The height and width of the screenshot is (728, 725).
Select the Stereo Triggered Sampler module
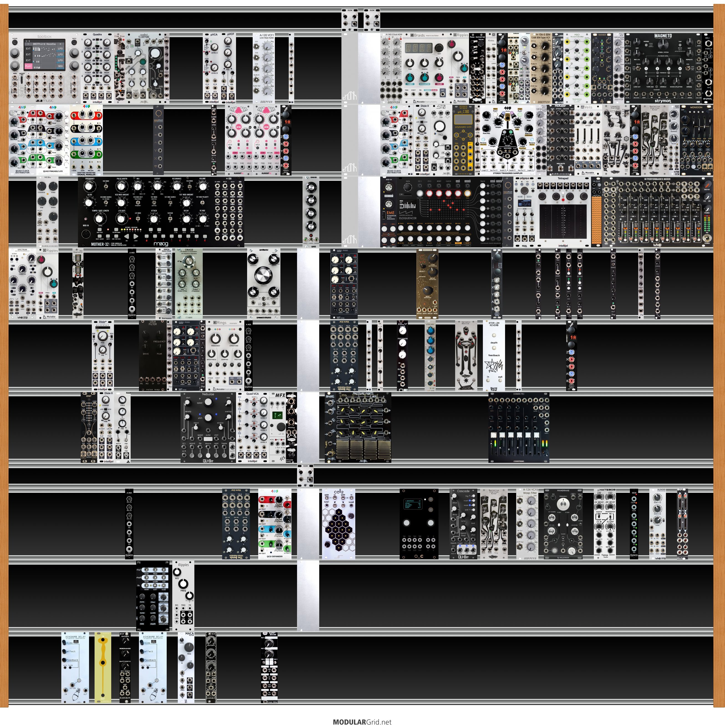(507, 140)
